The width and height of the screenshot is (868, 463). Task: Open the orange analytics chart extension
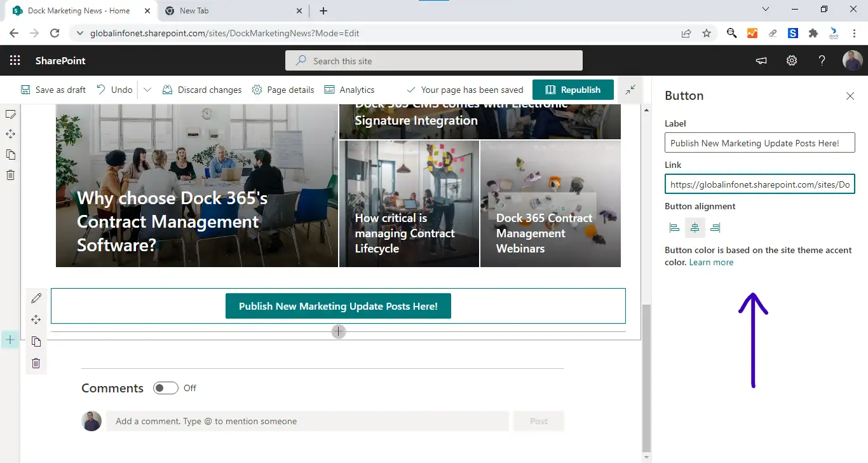752,33
